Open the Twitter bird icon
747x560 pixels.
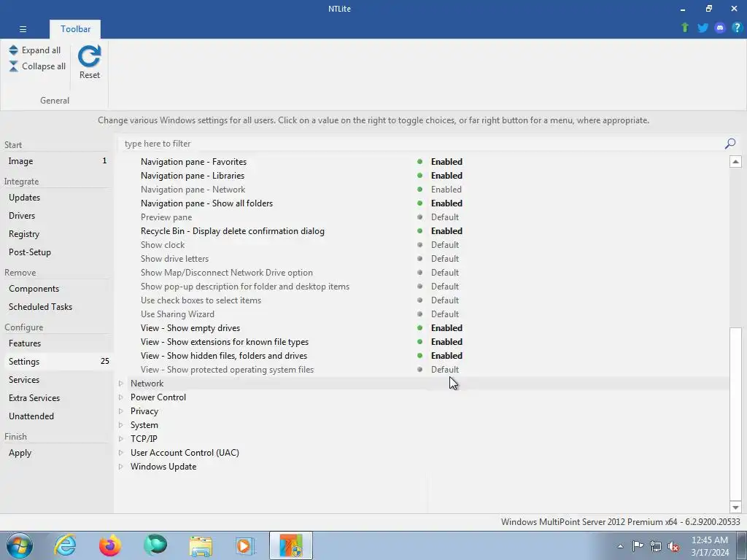point(703,28)
